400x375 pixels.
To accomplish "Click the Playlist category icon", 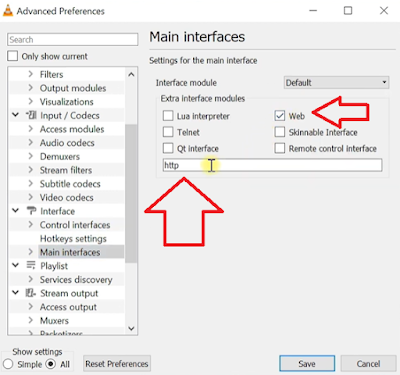I will [31, 266].
